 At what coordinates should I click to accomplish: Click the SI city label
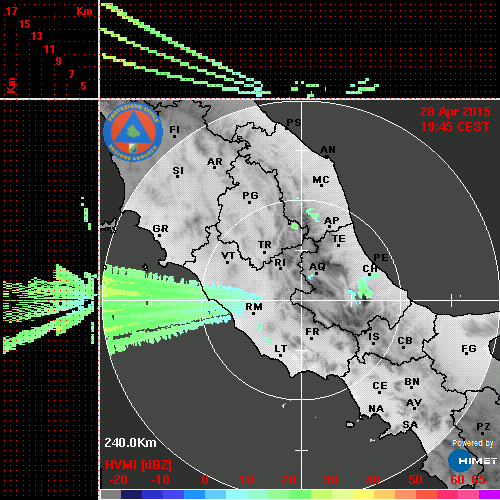coord(178,171)
